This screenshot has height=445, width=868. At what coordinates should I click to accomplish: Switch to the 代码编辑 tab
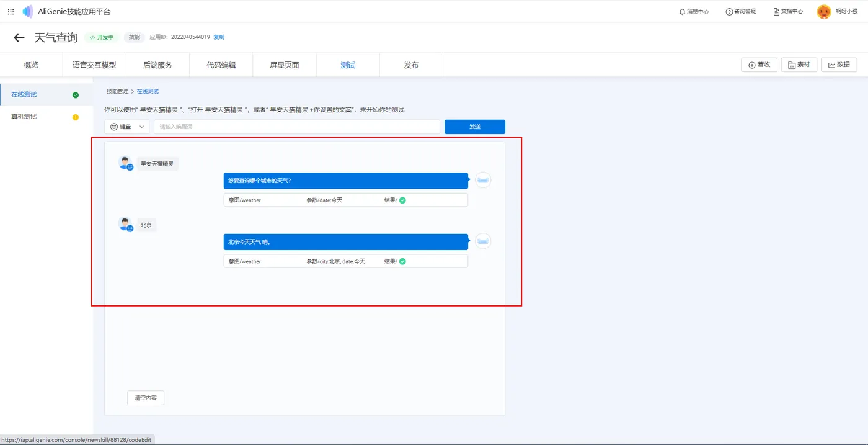[x=221, y=65]
